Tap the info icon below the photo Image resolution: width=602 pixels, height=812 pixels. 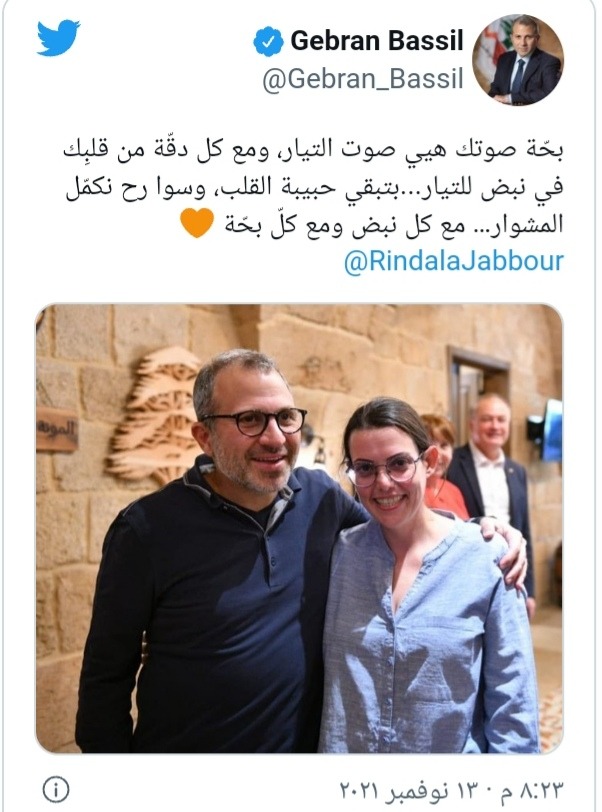click(x=55, y=790)
